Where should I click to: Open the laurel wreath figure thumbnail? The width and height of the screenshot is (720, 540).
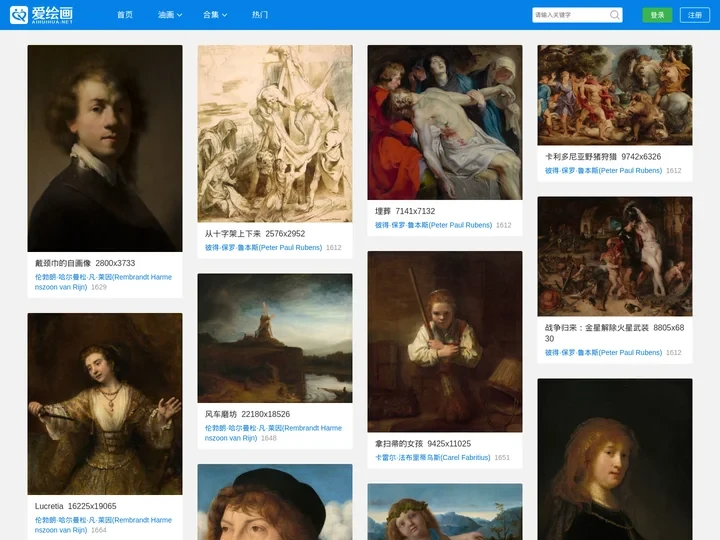click(x=445, y=512)
